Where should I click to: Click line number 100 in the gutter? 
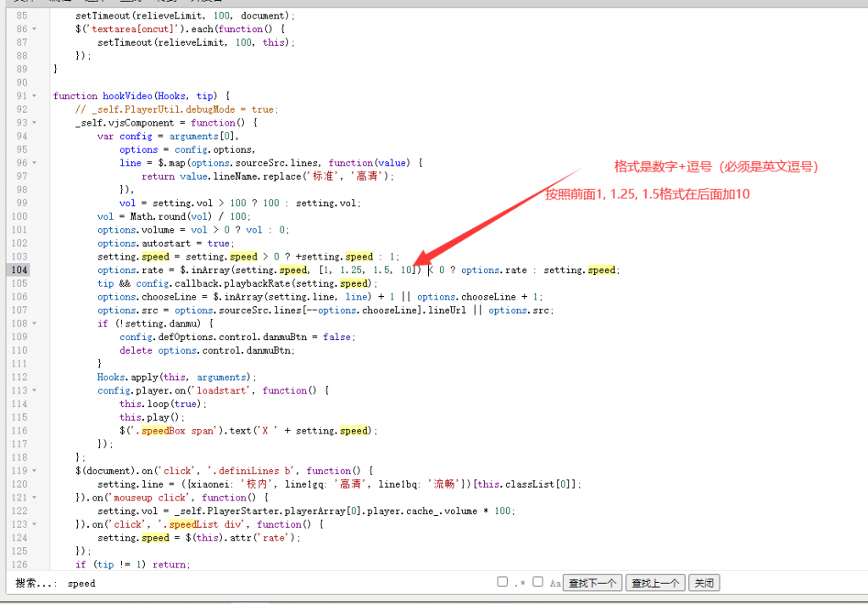[19, 216]
